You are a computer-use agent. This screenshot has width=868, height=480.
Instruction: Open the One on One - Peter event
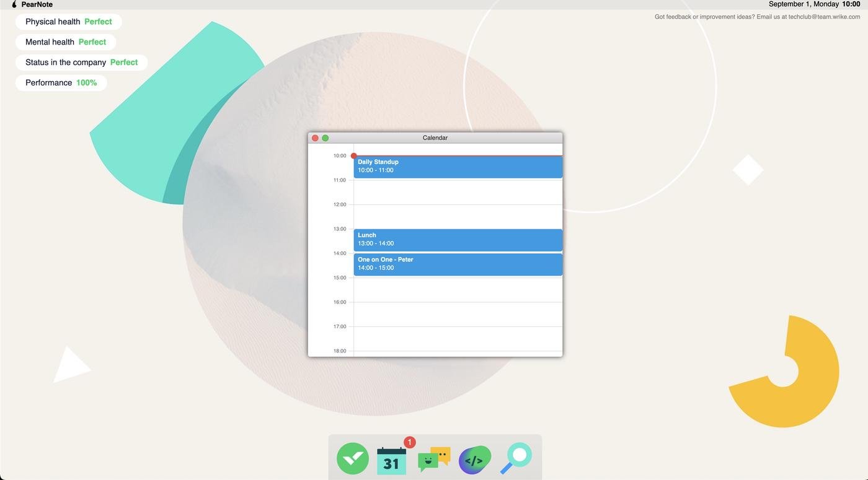pos(458,264)
